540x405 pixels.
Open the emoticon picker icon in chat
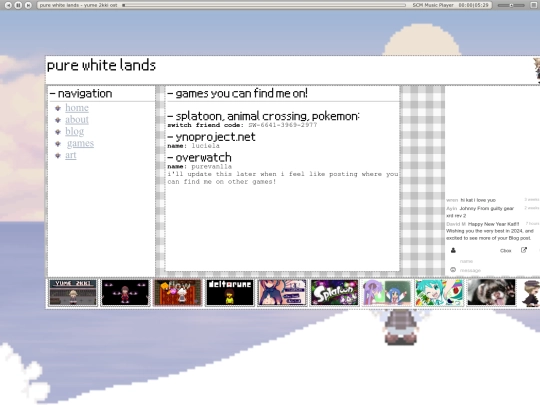click(453, 270)
